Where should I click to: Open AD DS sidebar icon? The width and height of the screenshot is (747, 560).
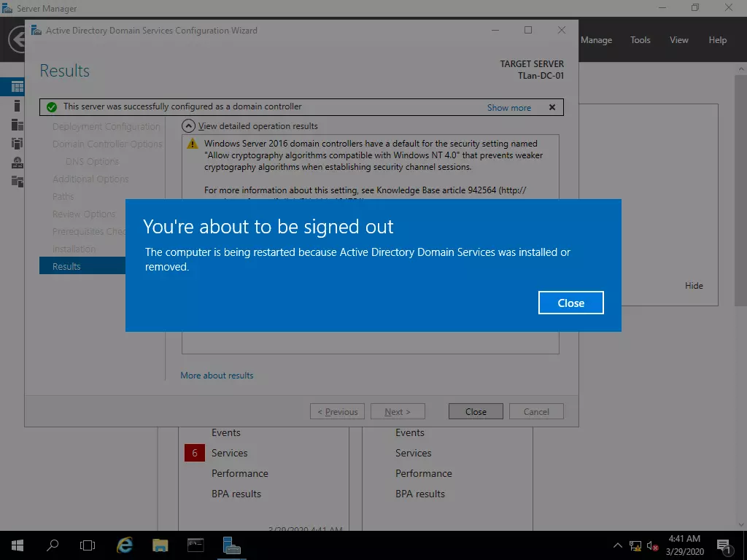tap(18, 144)
